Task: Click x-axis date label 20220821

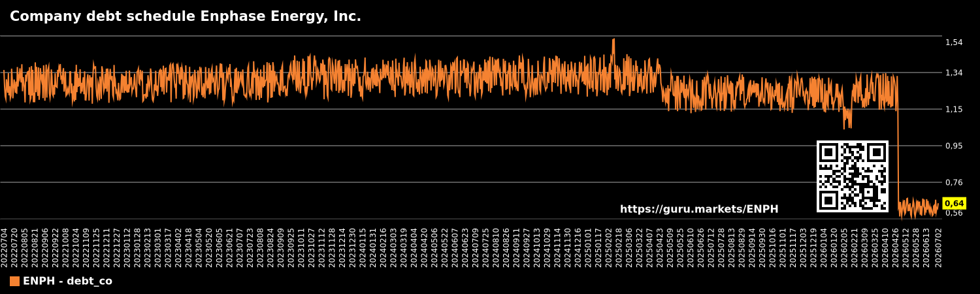Action: click(x=35, y=248)
